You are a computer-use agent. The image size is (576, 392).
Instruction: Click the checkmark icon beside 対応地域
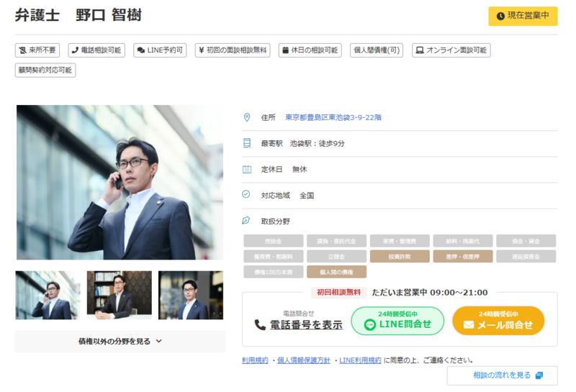(246, 194)
